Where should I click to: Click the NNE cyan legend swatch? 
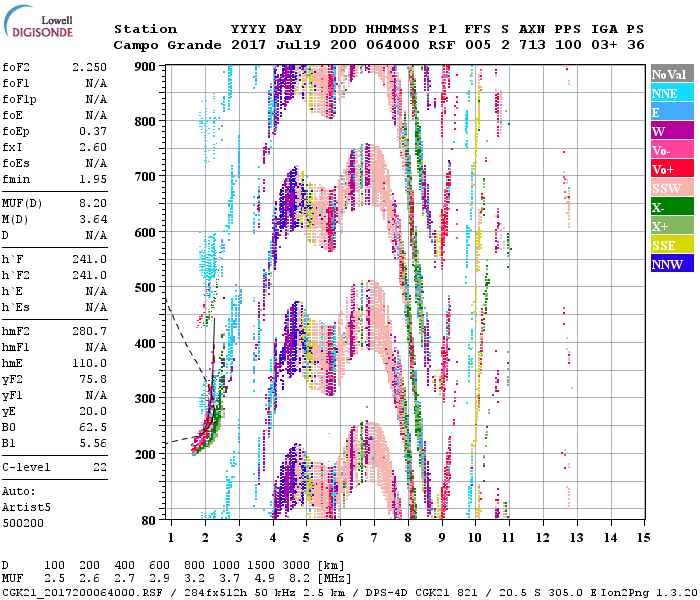tap(671, 93)
